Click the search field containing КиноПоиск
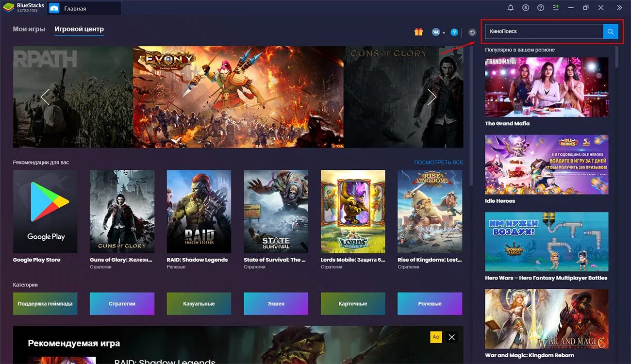 coord(544,32)
